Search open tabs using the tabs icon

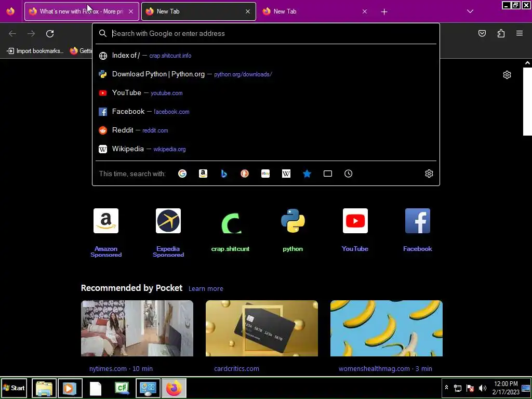(328, 174)
